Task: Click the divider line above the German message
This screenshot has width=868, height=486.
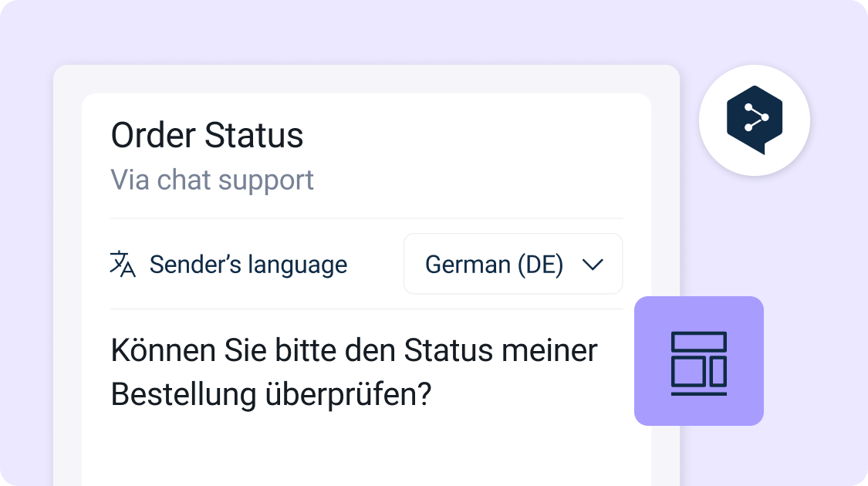Action: point(366,309)
